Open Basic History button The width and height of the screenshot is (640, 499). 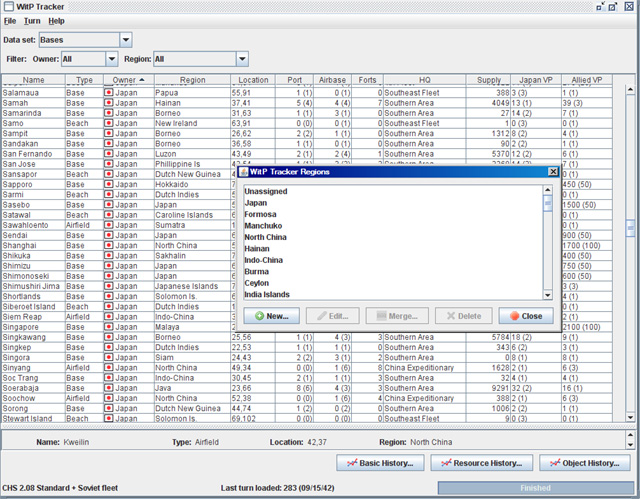[380, 463]
